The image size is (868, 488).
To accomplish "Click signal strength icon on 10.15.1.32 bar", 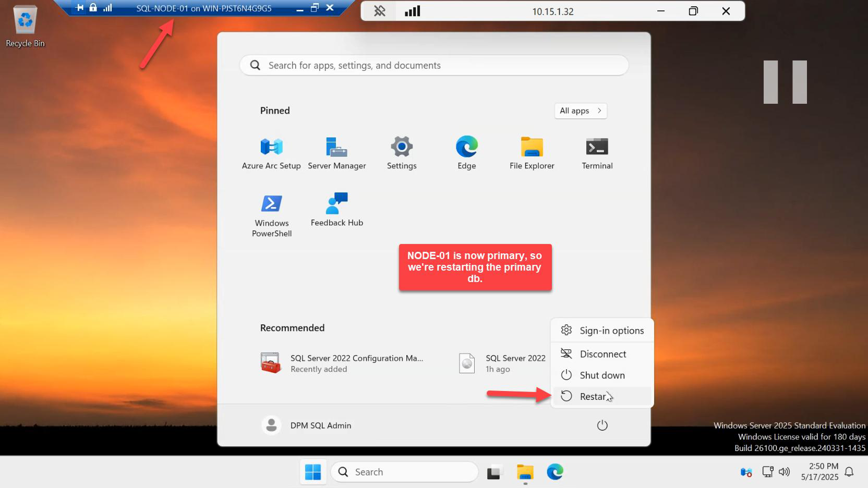I will coord(412,11).
